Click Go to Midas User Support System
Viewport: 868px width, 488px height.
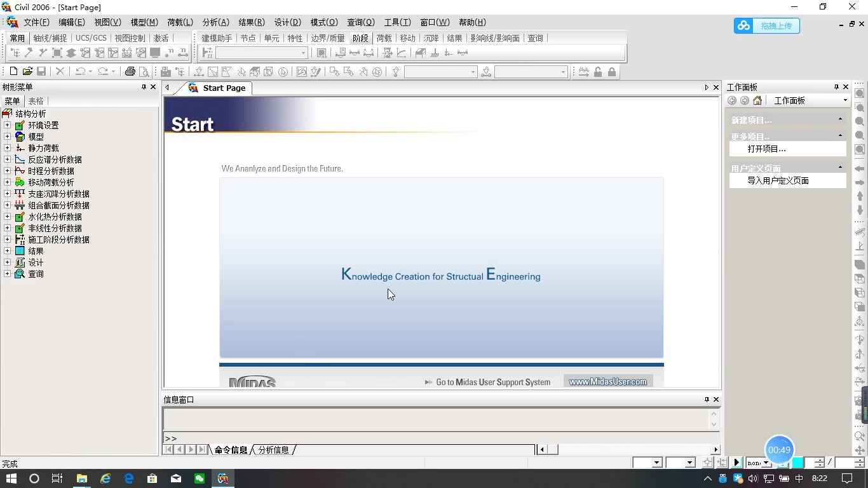point(493,382)
